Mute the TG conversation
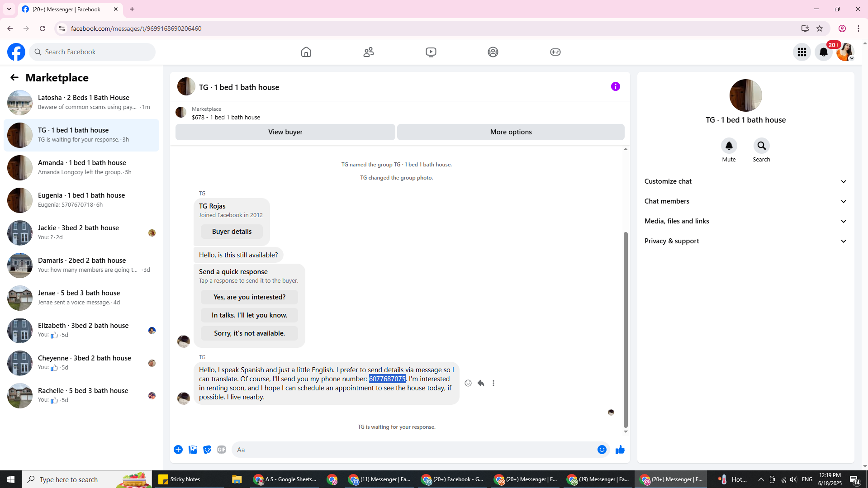 click(729, 146)
